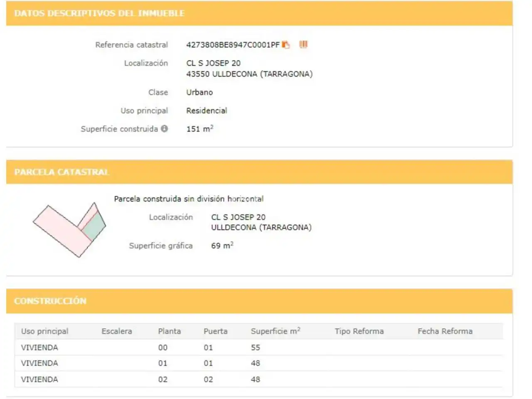Click the Datos descriptivos del inmueble header

click(x=259, y=13)
